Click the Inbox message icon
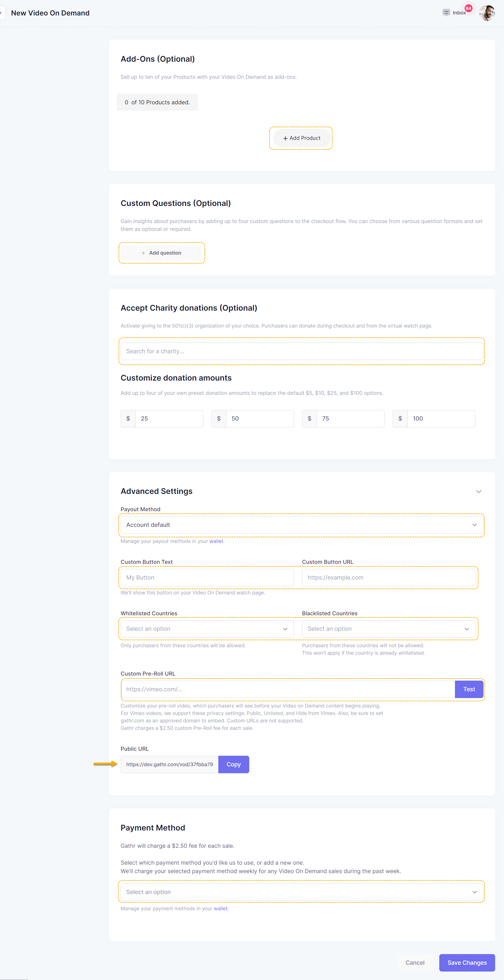The image size is (504, 980). (x=446, y=12)
